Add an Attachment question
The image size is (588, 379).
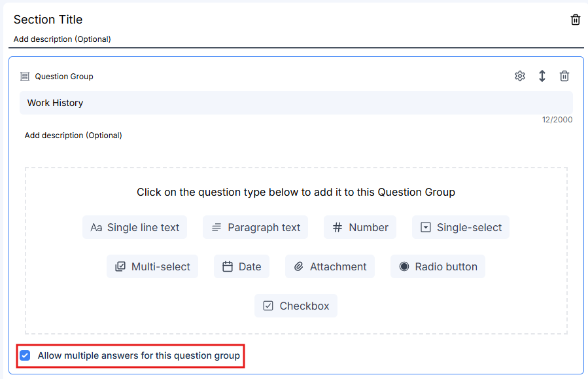click(x=330, y=266)
